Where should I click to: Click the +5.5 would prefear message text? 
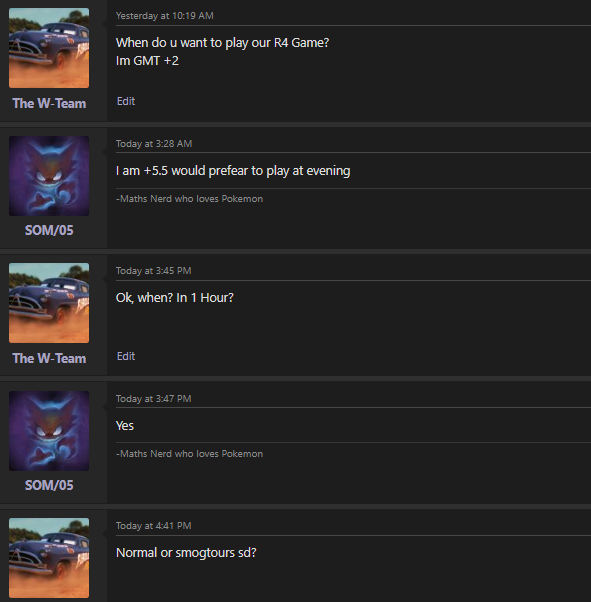pyautogui.click(x=233, y=171)
